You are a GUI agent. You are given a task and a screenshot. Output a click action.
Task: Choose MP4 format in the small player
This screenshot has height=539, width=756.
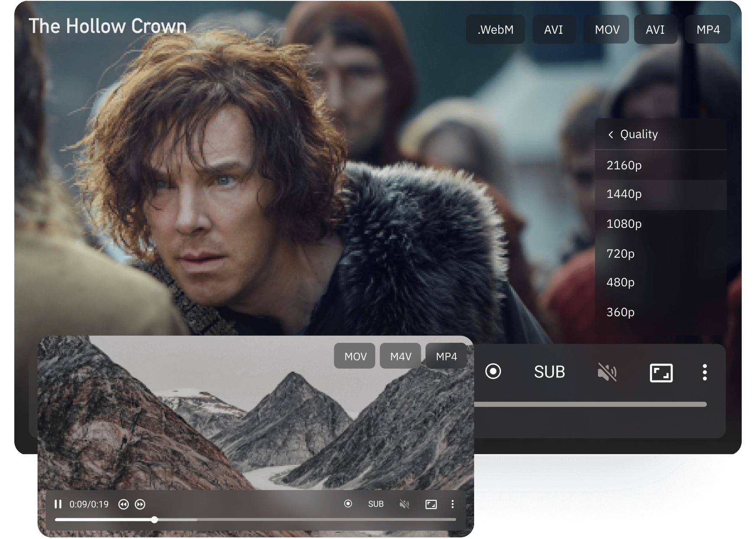(x=446, y=356)
